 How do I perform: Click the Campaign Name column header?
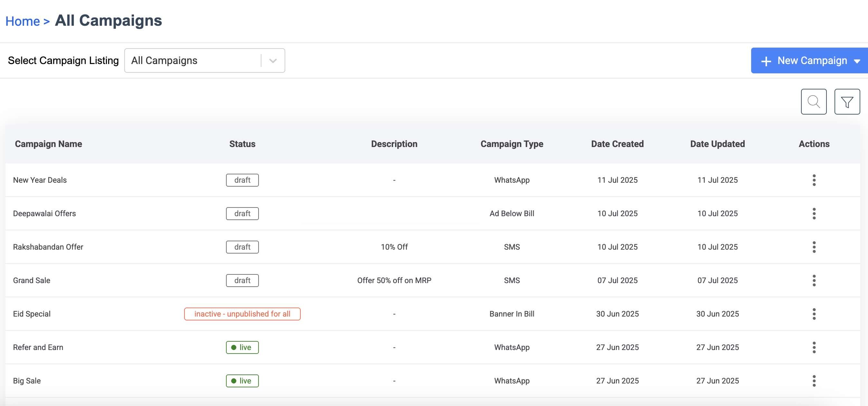click(x=48, y=144)
